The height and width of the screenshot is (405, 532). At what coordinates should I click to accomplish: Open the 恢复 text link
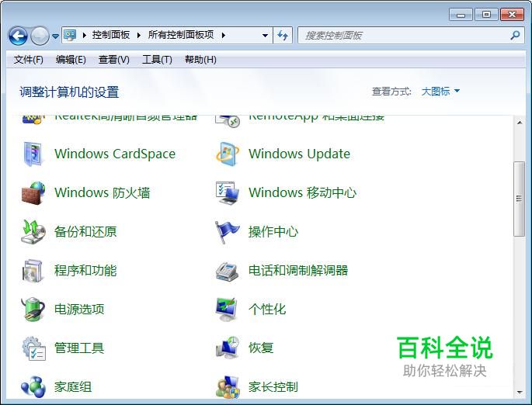click(261, 348)
